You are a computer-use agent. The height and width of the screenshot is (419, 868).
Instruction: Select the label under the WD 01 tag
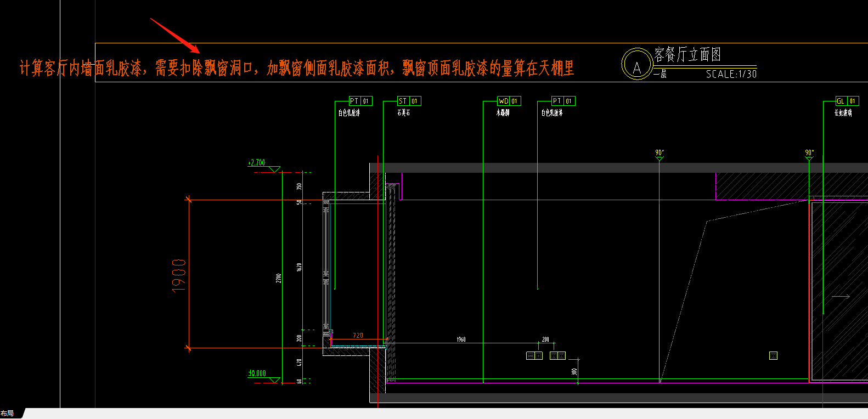tap(503, 112)
